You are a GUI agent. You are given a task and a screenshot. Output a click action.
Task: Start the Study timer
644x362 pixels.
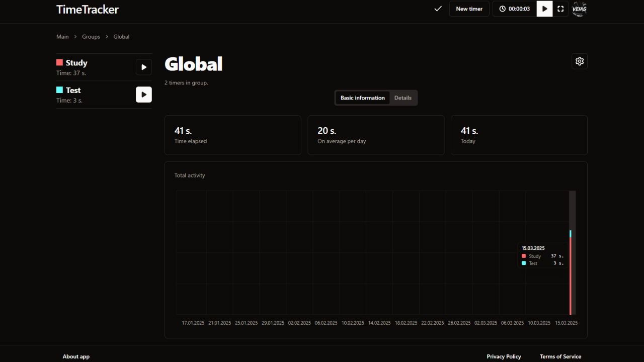pyautogui.click(x=144, y=67)
